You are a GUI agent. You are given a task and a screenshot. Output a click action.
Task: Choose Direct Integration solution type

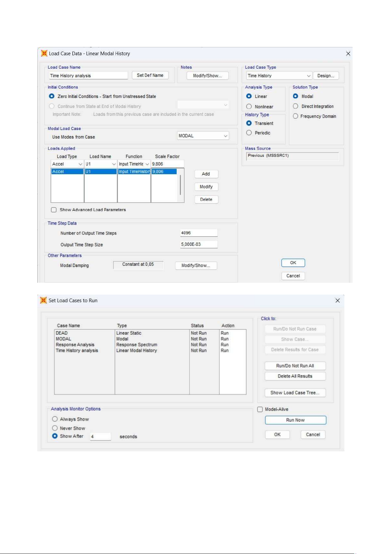296,106
